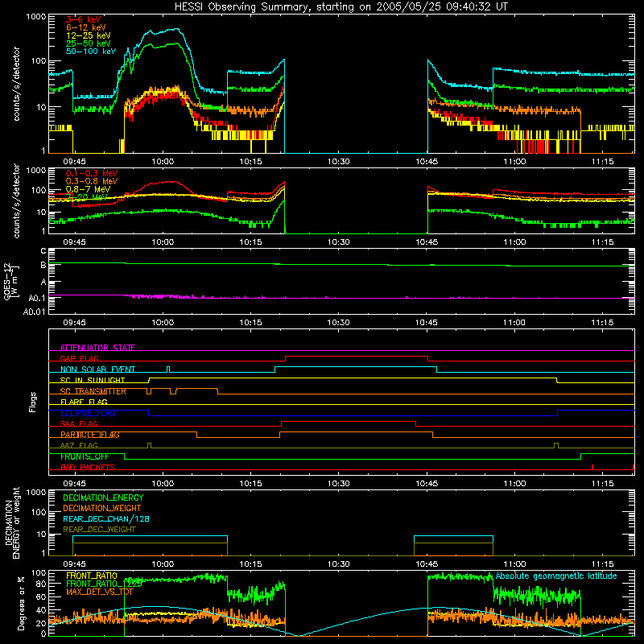Screen dimensions: 644x644
Task: Select the red BAD_PACKETS label
Action: coord(88,467)
